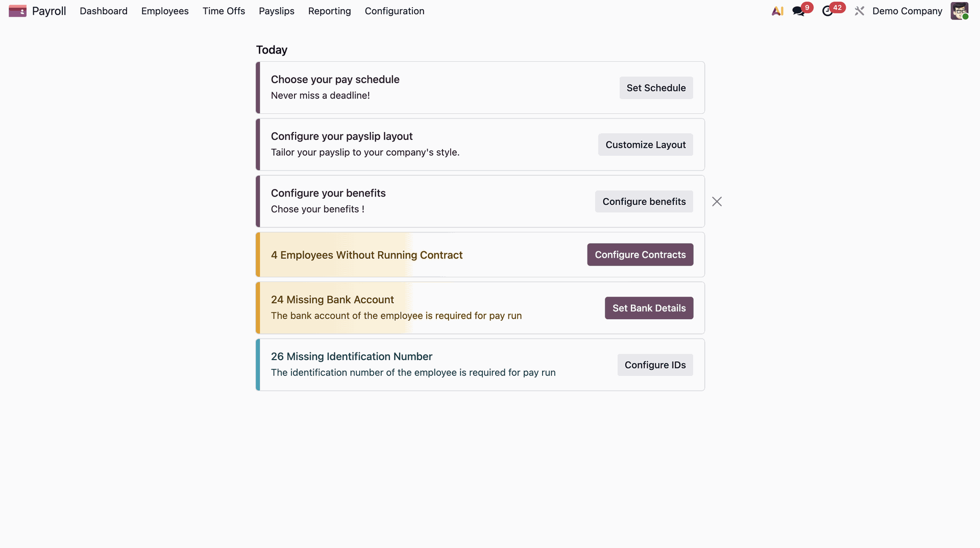Expand the Reporting menu
Viewport: 980px width, 548px height.
click(x=330, y=11)
